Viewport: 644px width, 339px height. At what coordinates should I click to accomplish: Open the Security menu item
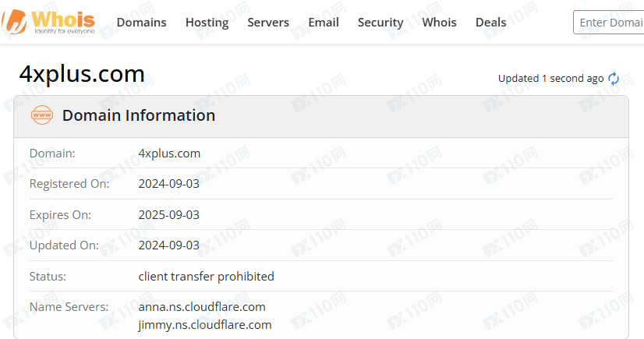pos(380,22)
